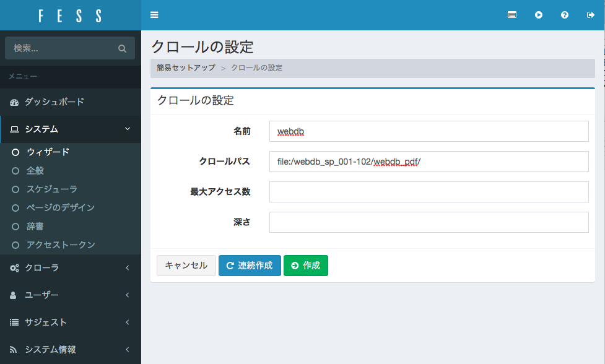
Task: Click the クロールパス input field
Action: pyautogui.click(x=429, y=162)
